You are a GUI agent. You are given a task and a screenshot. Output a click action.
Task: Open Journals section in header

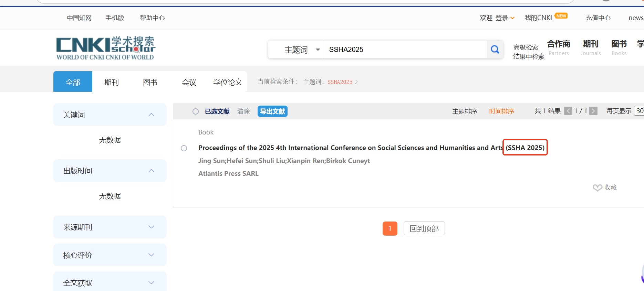(590, 47)
